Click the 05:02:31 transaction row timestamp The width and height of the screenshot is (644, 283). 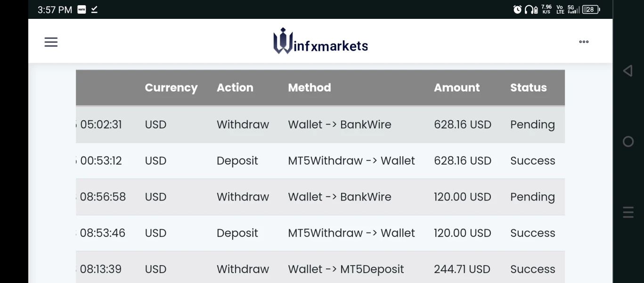101,125
